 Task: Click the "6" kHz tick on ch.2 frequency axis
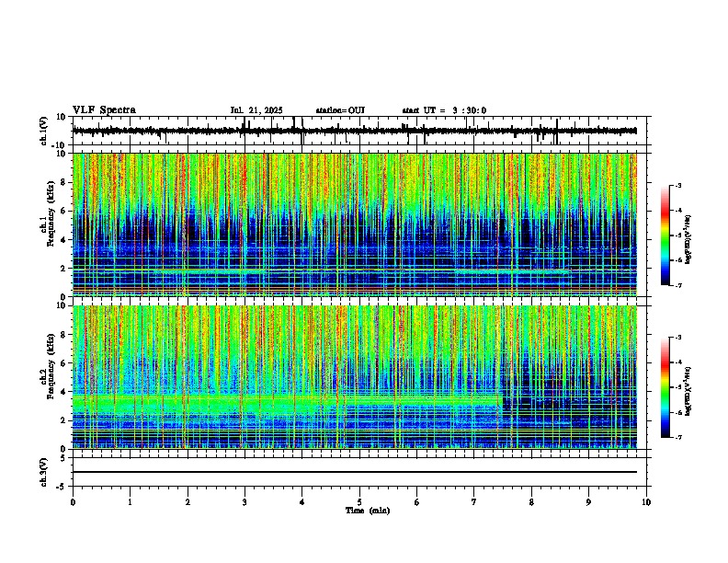point(64,363)
